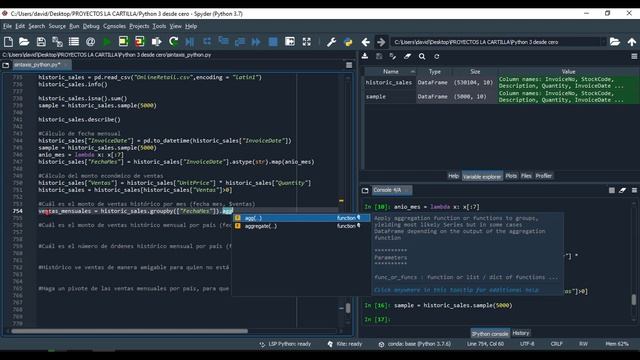This screenshot has height=360, width=640.
Task: Open the Debug menu
Action: point(91,26)
